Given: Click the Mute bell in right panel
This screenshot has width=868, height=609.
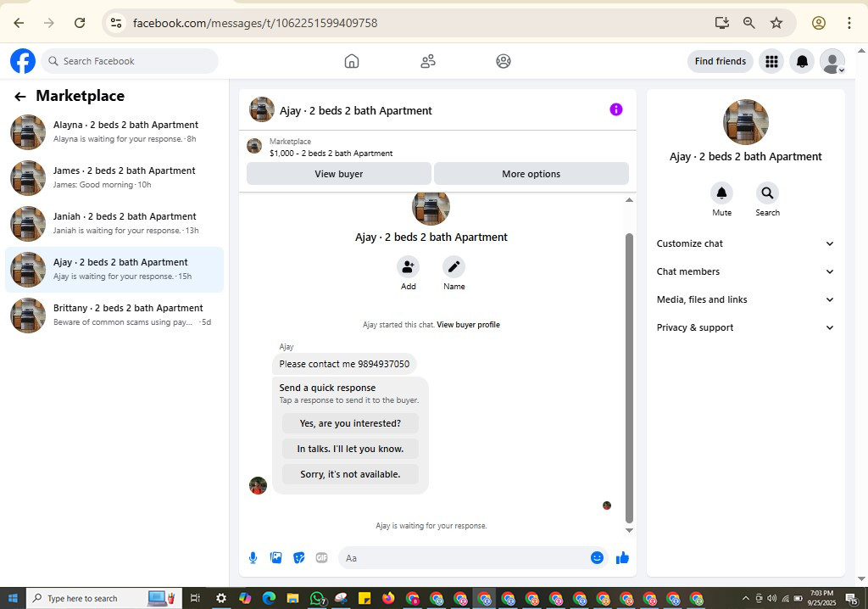Looking at the screenshot, I should point(722,193).
